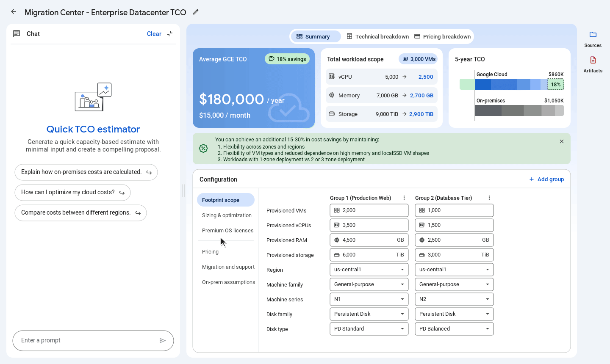Expand Group 1 Region dropdown
610x364 pixels.
coord(369,270)
